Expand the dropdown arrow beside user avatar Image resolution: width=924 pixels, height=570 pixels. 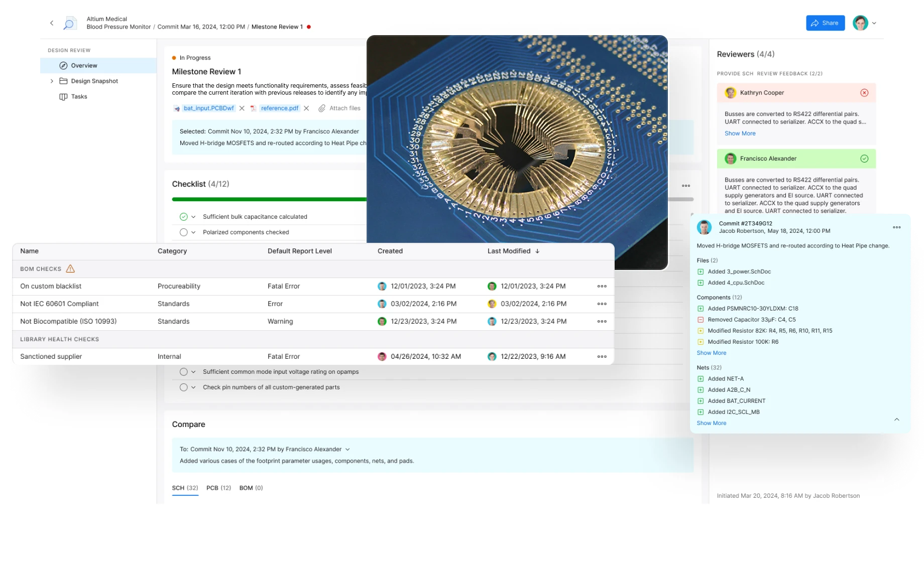click(x=874, y=23)
